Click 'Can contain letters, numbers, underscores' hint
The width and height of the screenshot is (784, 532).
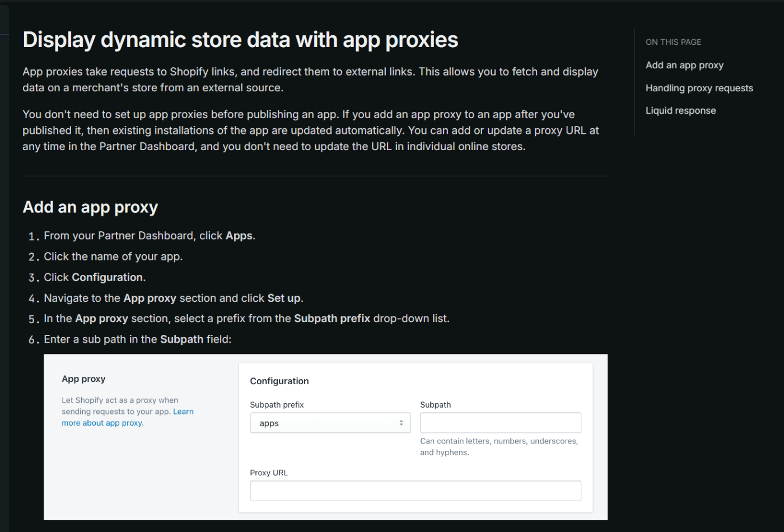tap(499, 447)
